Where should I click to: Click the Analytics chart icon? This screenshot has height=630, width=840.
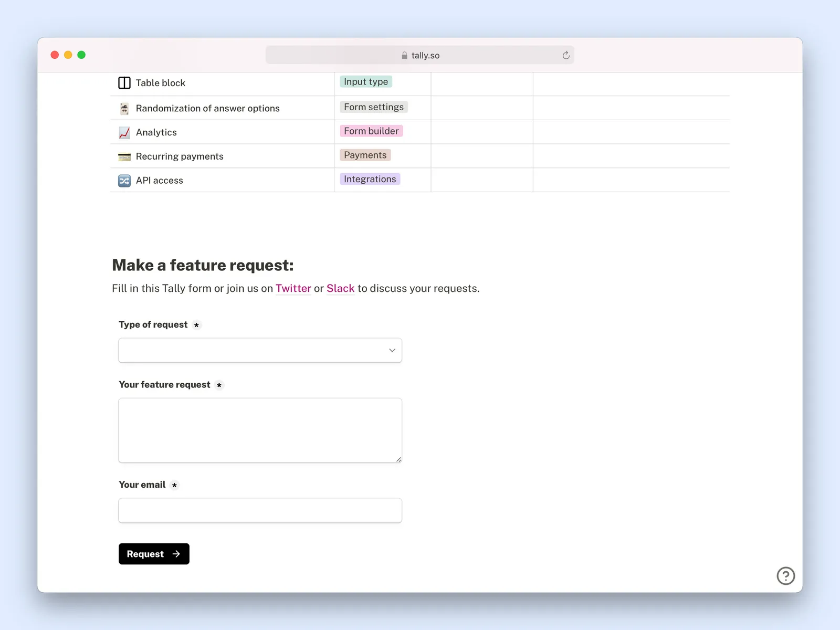tap(124, 133)
